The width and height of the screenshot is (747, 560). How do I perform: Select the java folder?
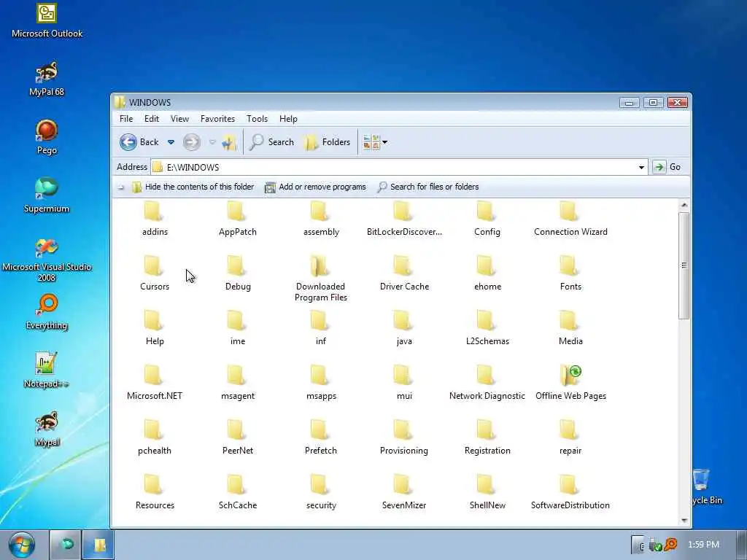(x=404, y=329)
